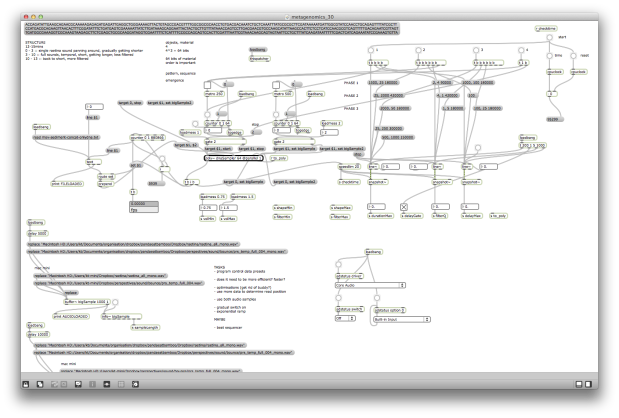Click the 'replace' message box
Viewport: 619px width, 418px height.
click(x=71, y=293)
